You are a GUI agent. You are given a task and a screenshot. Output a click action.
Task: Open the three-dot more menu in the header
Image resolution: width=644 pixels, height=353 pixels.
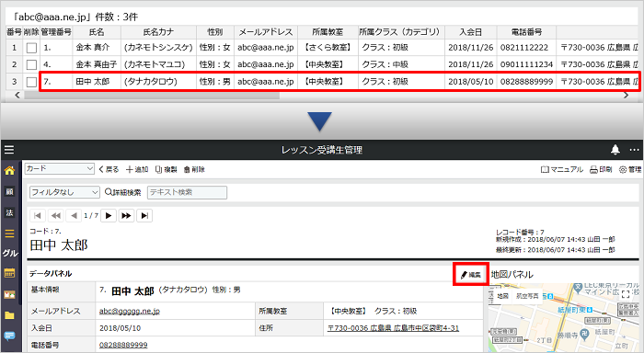point(634,150)
